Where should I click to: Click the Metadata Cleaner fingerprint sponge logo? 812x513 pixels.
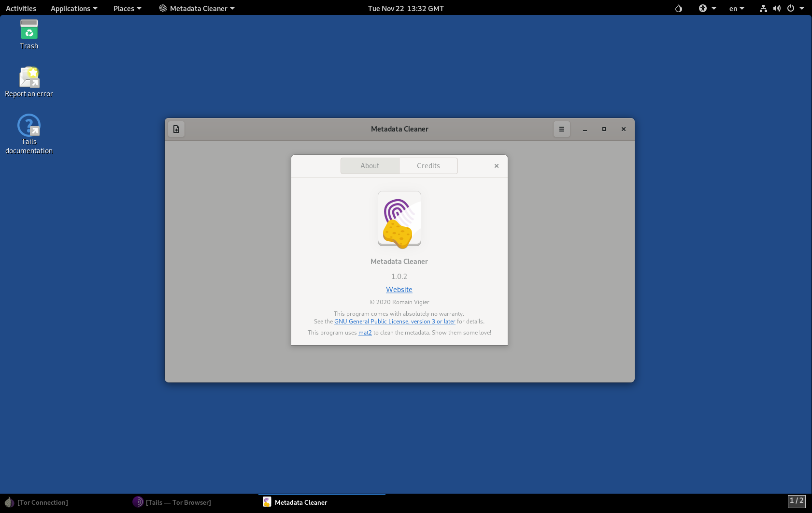(x=399, y=220)
